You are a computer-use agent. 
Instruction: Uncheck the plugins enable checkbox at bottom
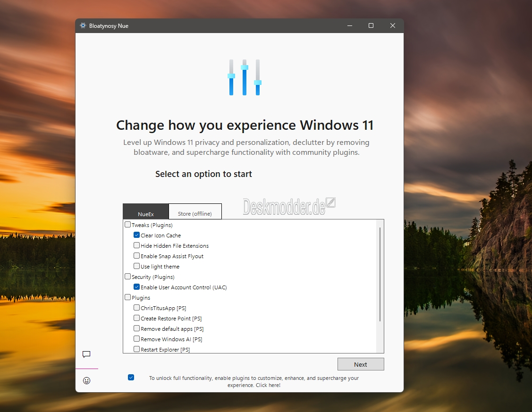[131, 378]
